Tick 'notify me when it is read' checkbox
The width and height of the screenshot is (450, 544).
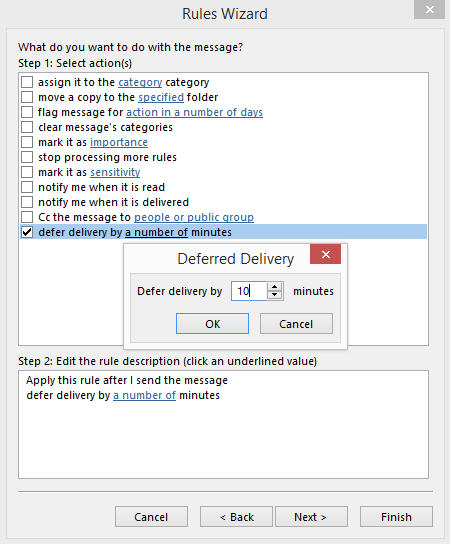pyautogui.click(x=27, y=187)
